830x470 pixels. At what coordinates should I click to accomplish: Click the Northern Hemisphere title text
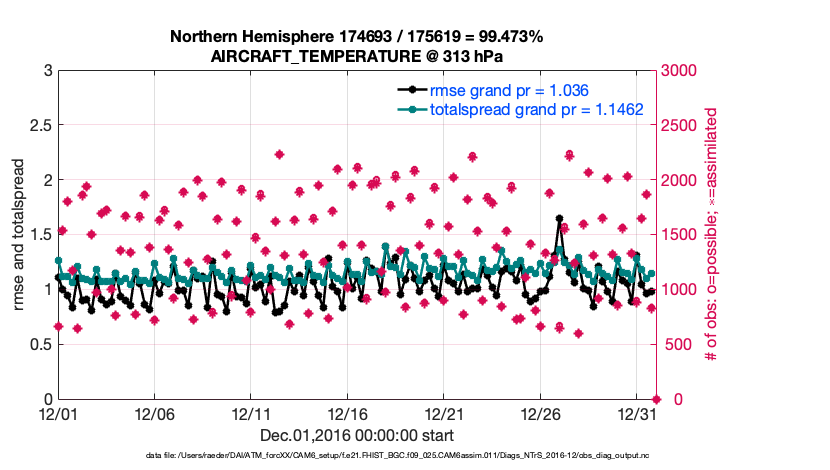356,37
